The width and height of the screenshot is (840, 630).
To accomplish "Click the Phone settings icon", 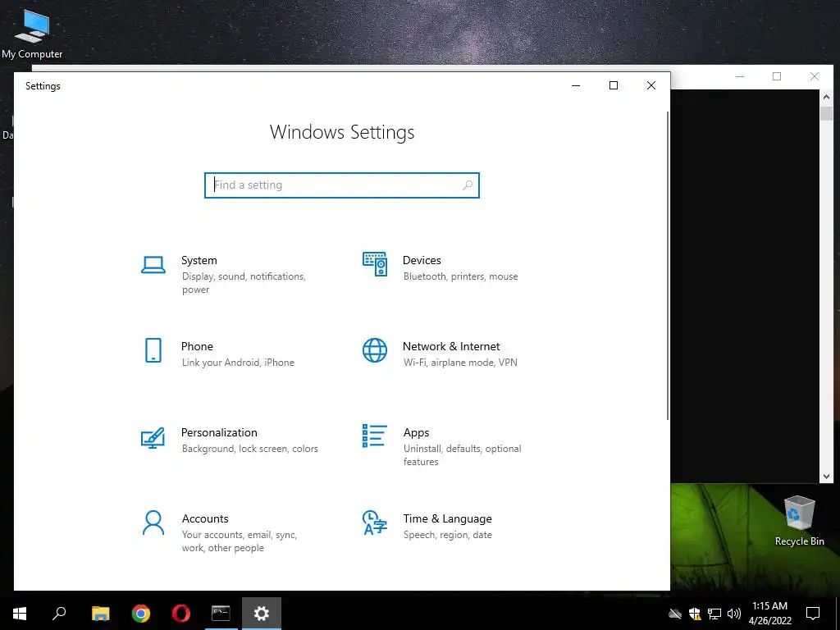I will (153, 350).
